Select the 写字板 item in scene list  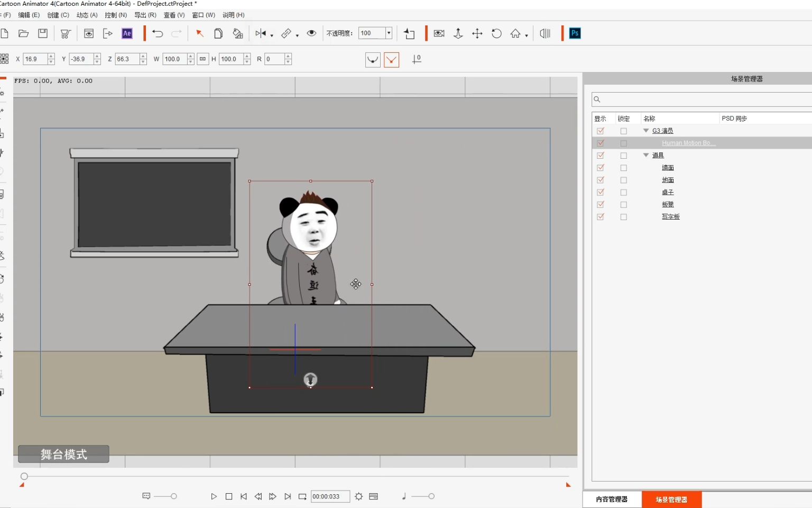pyautogui.click(x=671, y=217)
